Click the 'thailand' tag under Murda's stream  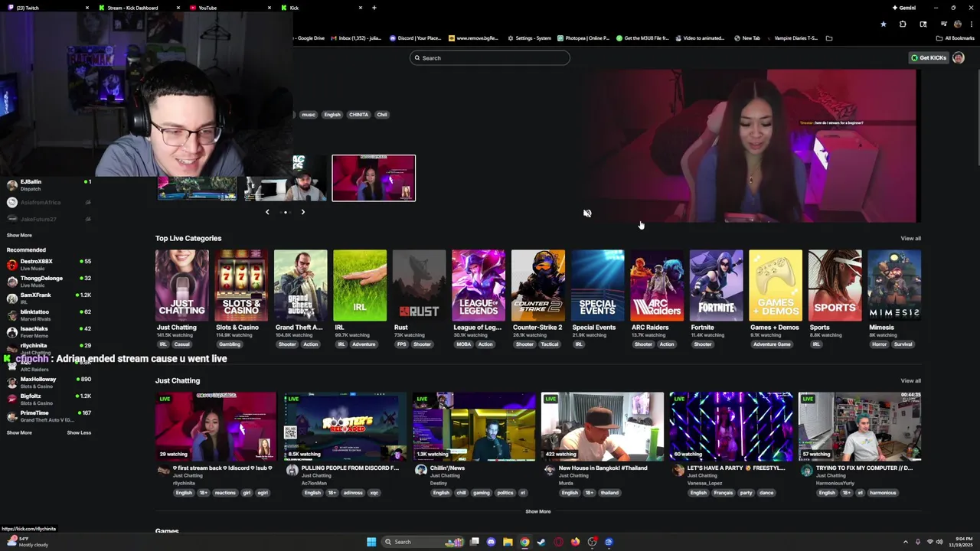pyautogui.click(x=609, y=493)
